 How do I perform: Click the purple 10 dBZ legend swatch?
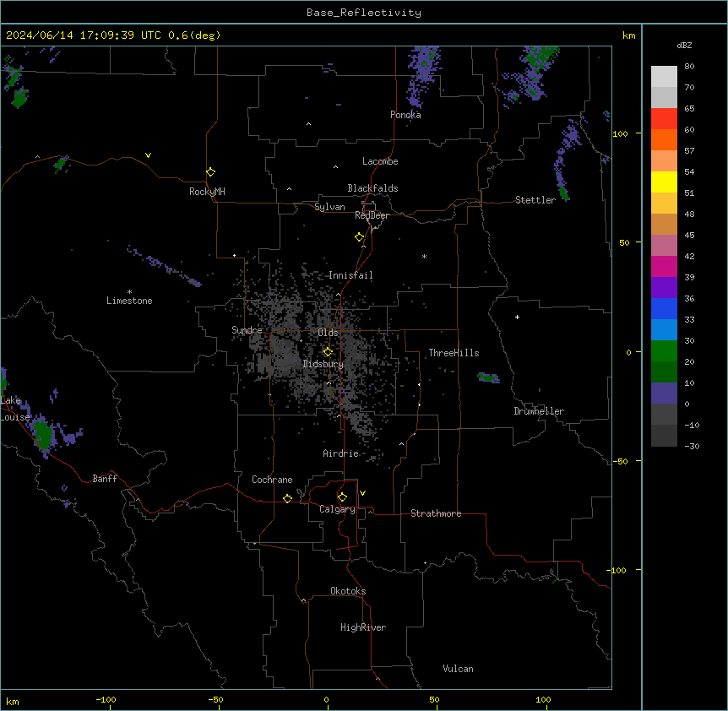(664, 393)
